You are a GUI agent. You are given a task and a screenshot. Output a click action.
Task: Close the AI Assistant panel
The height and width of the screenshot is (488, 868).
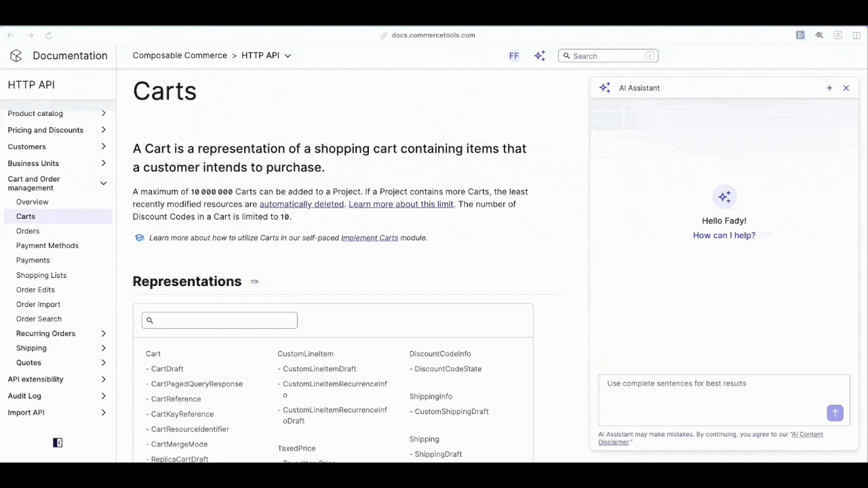[846, 88]
